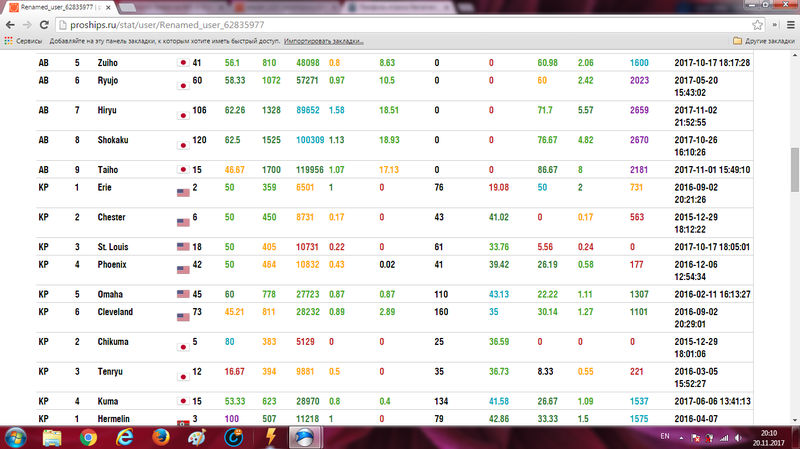Open Firefox from the taskbar

tap(162, 437)
